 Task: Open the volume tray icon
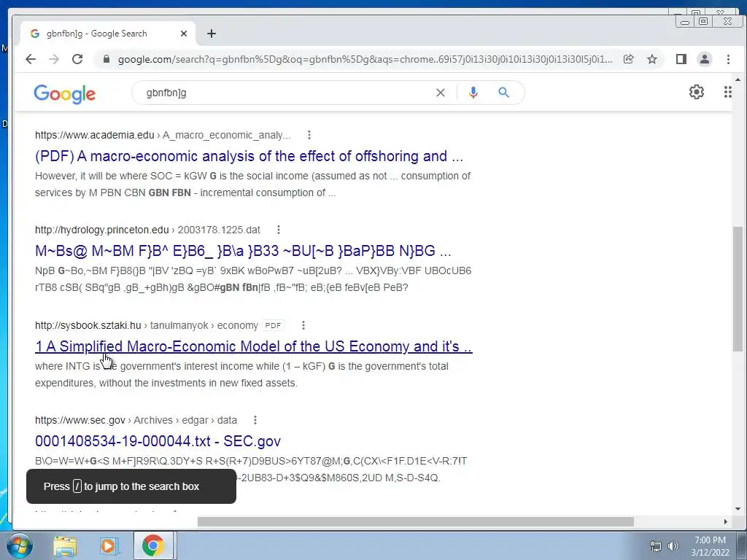tap(673, 546)
